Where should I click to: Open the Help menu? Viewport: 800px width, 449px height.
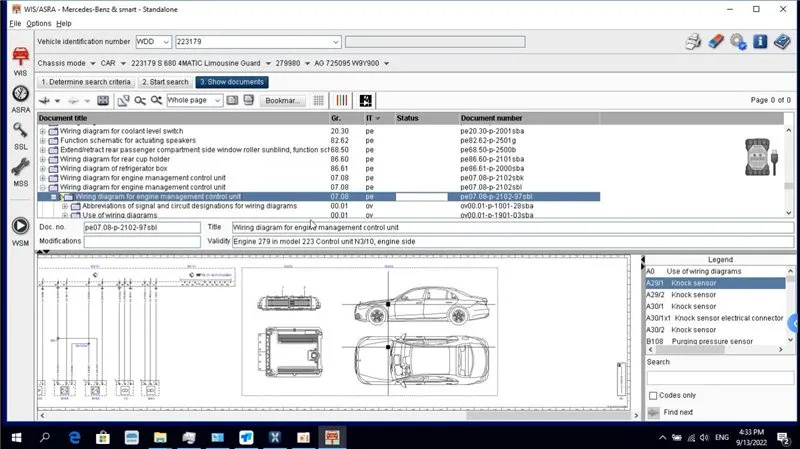click(64, 23)
